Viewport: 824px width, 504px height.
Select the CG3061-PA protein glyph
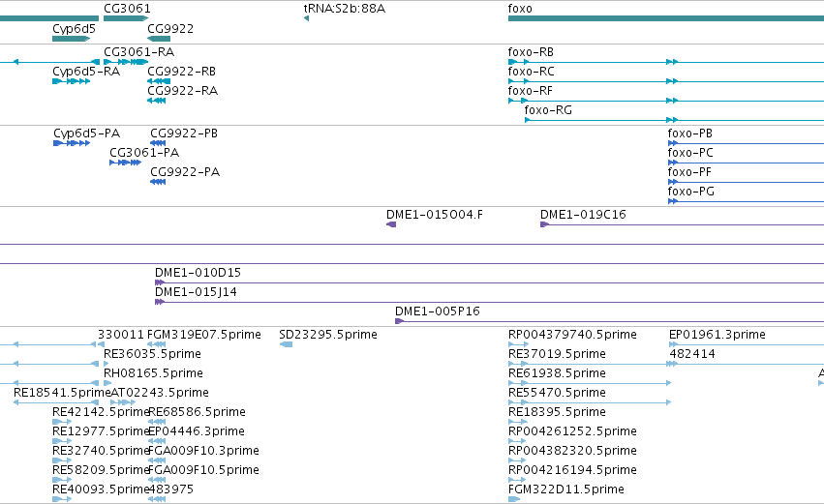pos(125,163)
